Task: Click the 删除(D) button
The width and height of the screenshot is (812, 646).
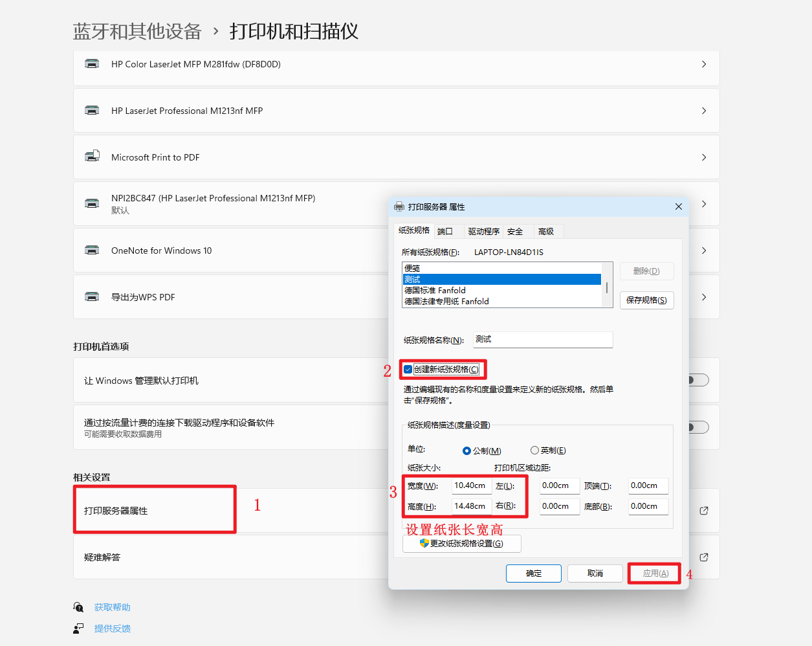Action: pyautogui.click(x=646, y=271)
